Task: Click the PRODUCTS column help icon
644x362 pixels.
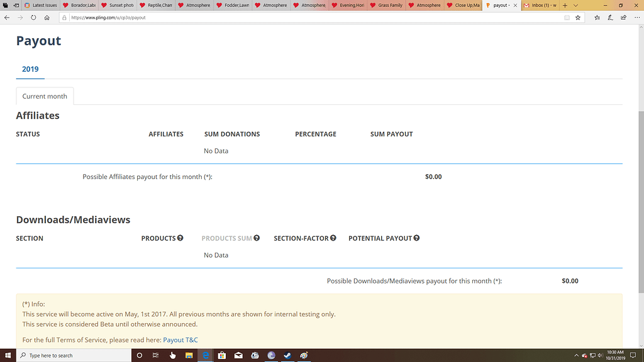Action: [x=180, y=238]
